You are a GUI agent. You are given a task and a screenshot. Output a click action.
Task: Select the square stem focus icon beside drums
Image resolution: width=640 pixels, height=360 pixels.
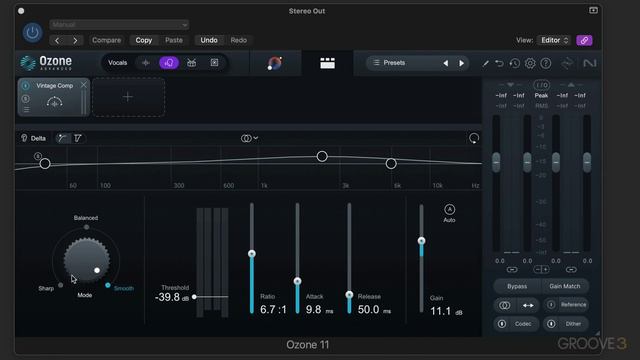(214, 62)
